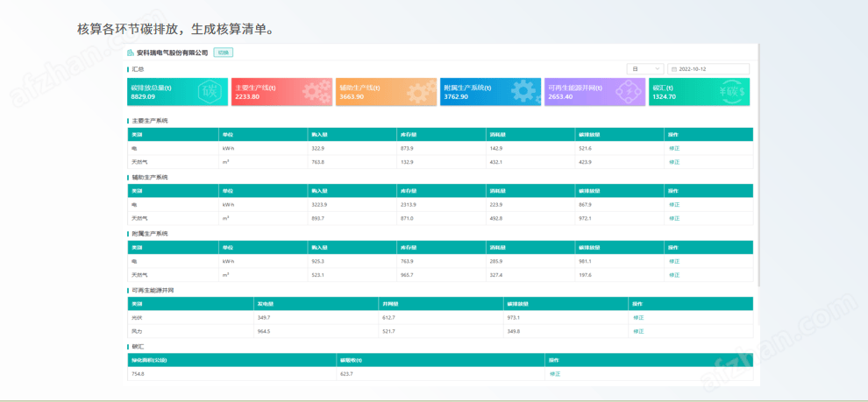
Task: Click 修正 for 电 row in 附属生产系统
Action: click(673, 261)
